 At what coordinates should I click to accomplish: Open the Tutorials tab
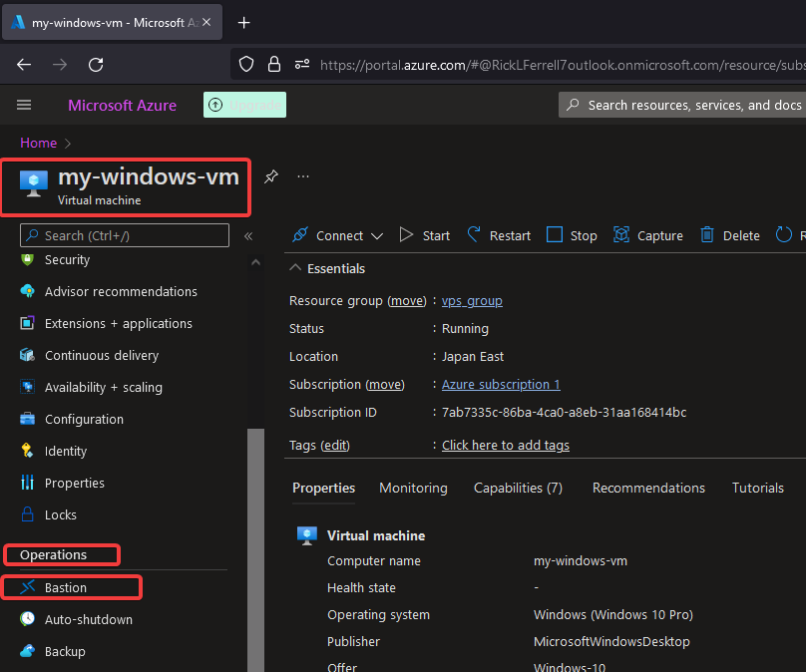click(x=758, y=488)
